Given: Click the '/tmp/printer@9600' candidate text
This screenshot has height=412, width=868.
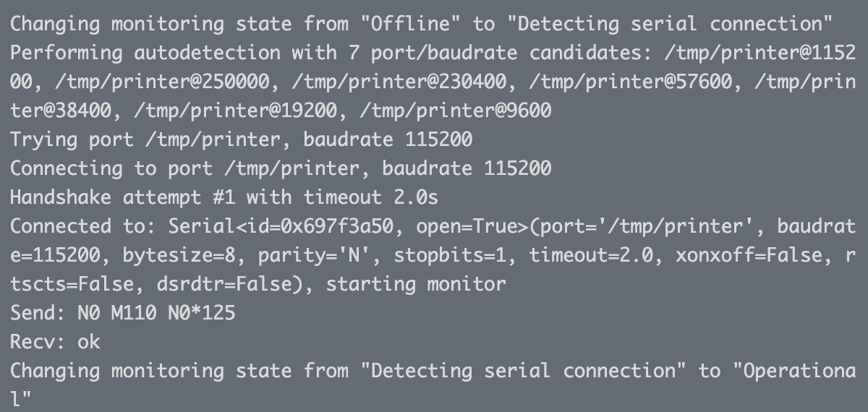Looking at the screenshot, I should coord(456,111).
